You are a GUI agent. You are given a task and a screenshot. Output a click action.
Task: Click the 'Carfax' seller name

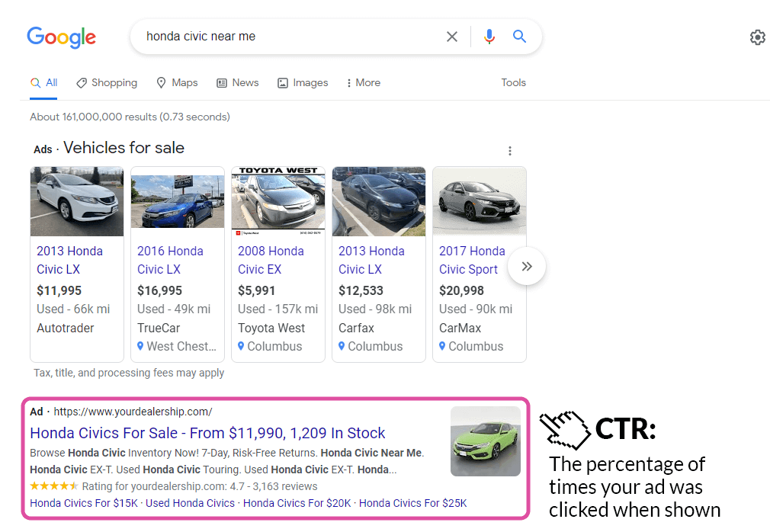[x=357, y=328]
